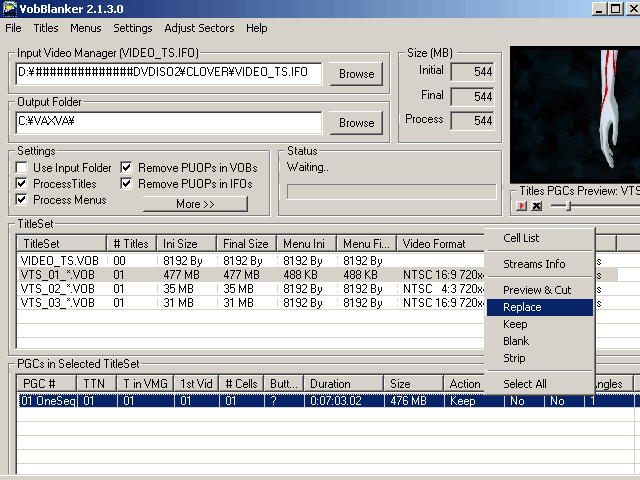
Task: Open the Help menu
Action: (x=256, y=28)
